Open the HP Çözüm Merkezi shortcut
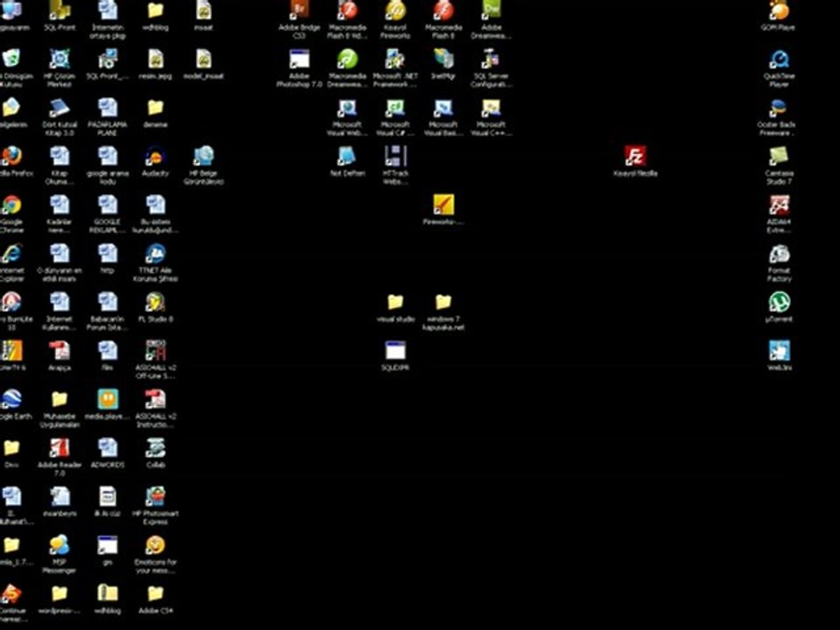This screenshot has height=630, width=840. click(59, 59)
